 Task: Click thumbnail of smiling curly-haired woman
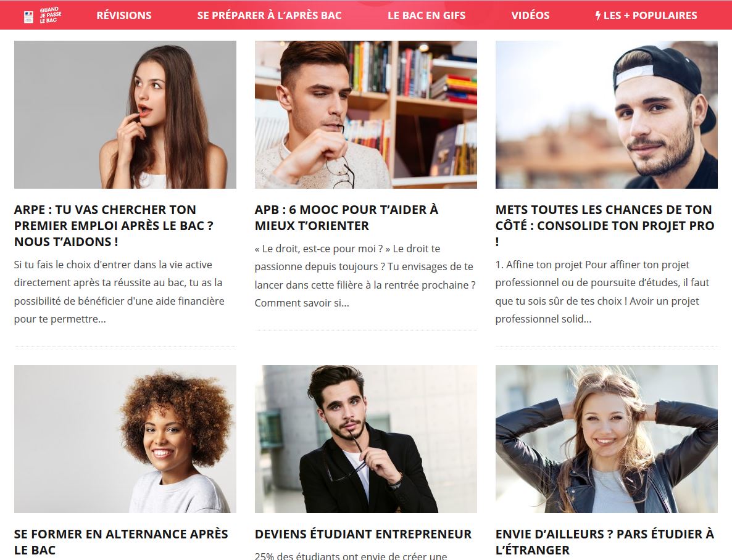coord(125,439)
